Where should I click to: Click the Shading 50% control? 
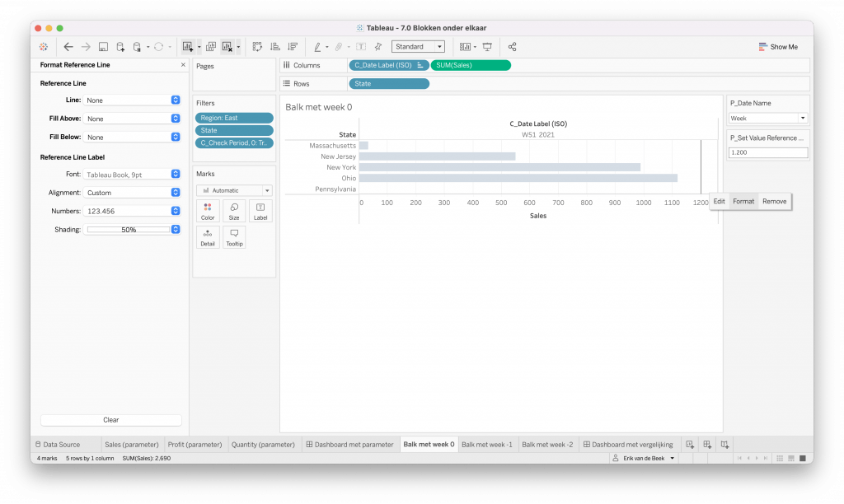point(132,230)
